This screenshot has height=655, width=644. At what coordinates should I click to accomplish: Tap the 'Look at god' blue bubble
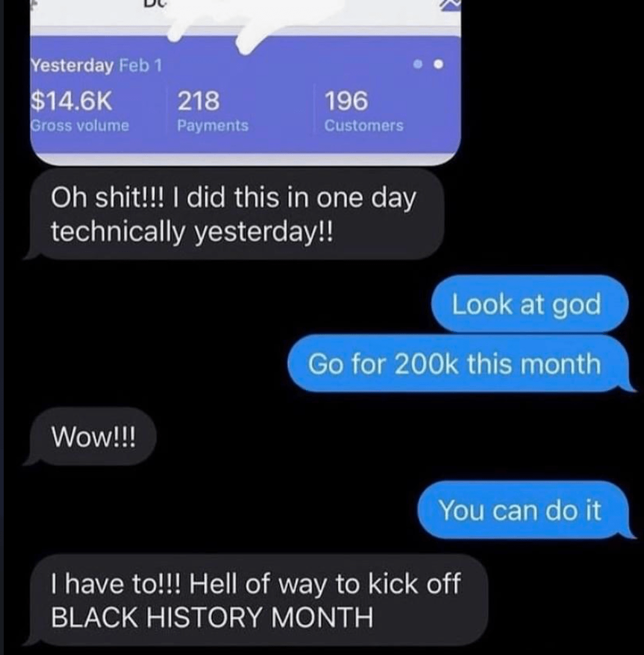(x=529, y=304)
